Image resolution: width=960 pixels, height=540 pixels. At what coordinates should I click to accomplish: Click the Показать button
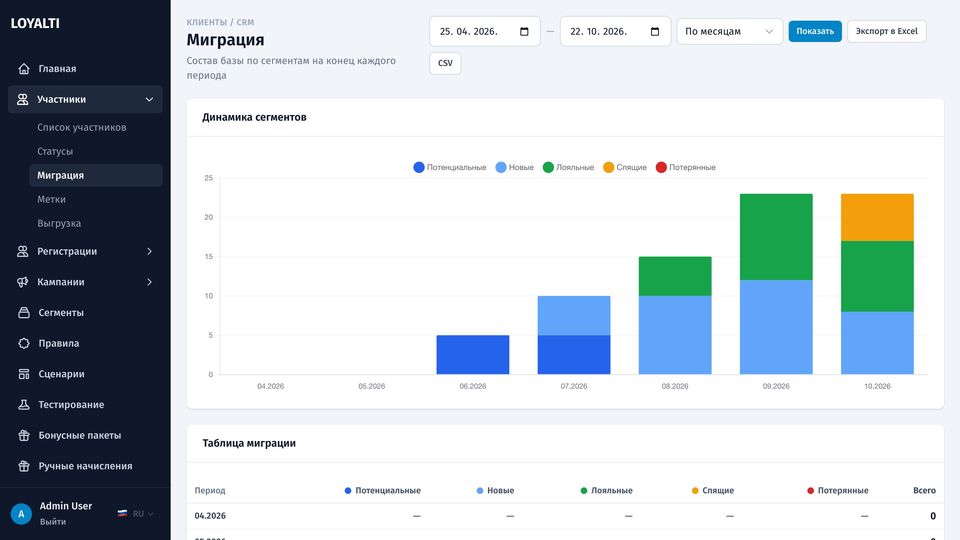point(815,31)
